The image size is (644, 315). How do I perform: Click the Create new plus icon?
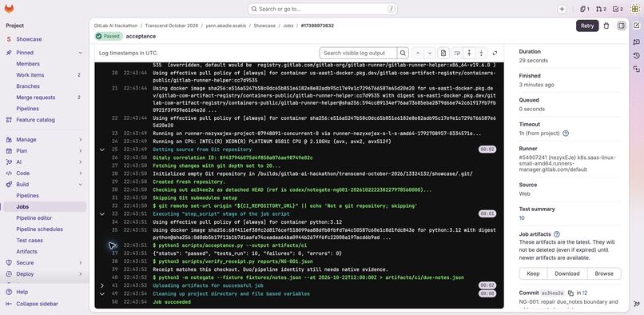pos(562,9)
